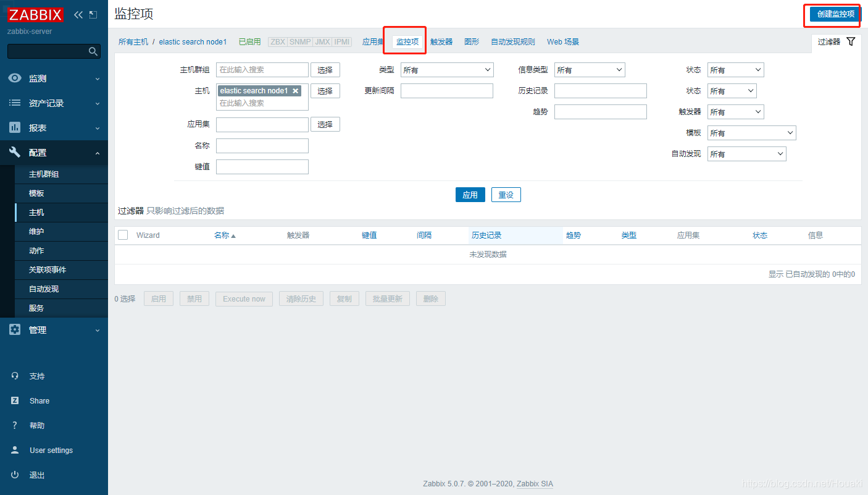Click the filter funnel icon
The image size is (868, 495).
[851, 41]
